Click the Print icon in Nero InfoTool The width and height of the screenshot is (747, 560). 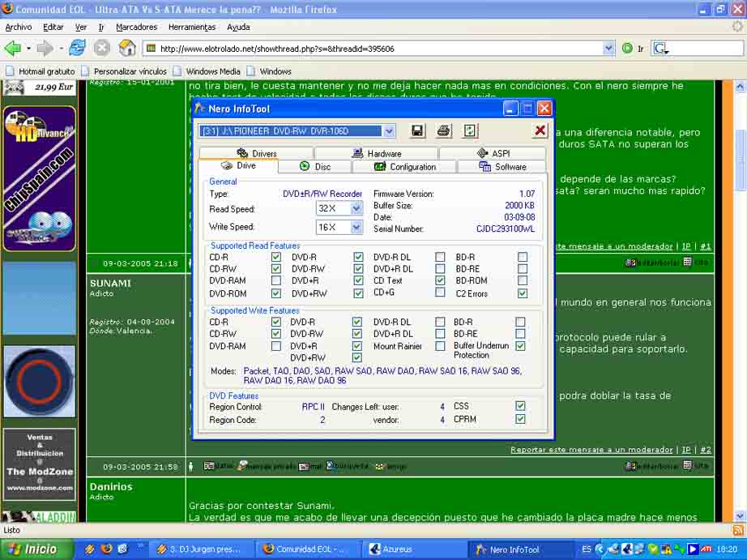click(443, 130)
